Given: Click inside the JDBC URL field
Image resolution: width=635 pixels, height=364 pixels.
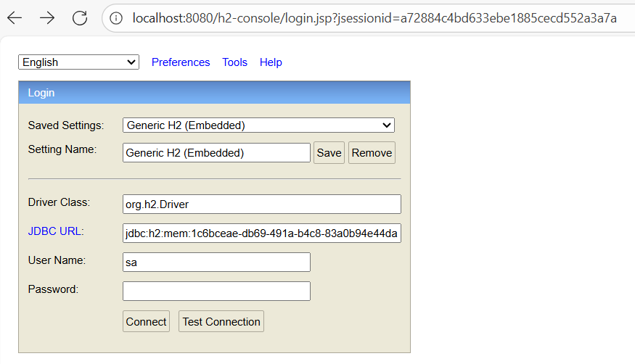Looking at the screenshot, I should (261, 233).
